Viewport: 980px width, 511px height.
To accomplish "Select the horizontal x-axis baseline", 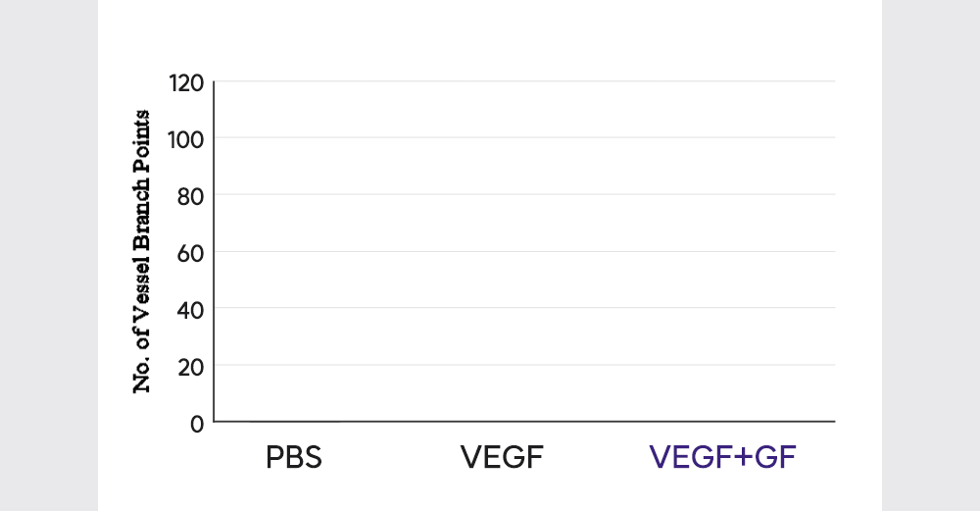I will click(524, 422).
